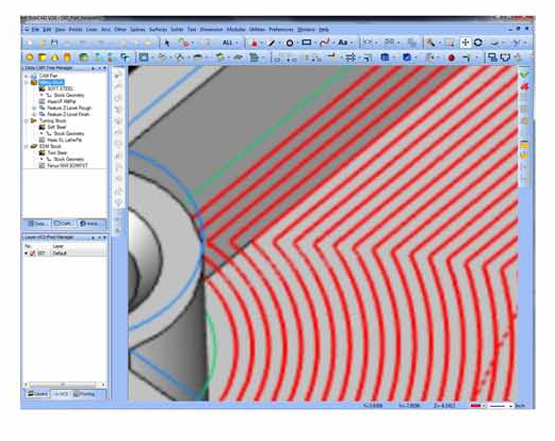Click the green torus solid icon
Viewport: 555px width, 441px height.
[84, 57]
